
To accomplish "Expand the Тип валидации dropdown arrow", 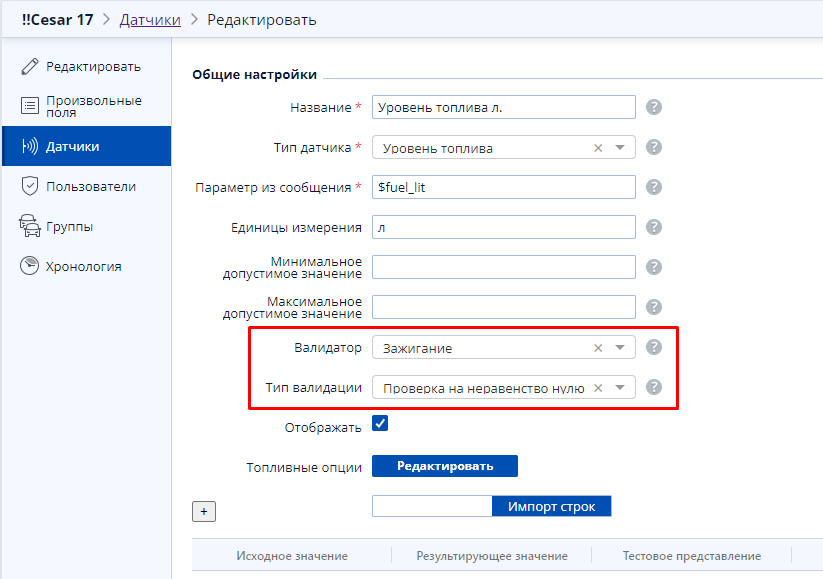I will click(620, 388).
